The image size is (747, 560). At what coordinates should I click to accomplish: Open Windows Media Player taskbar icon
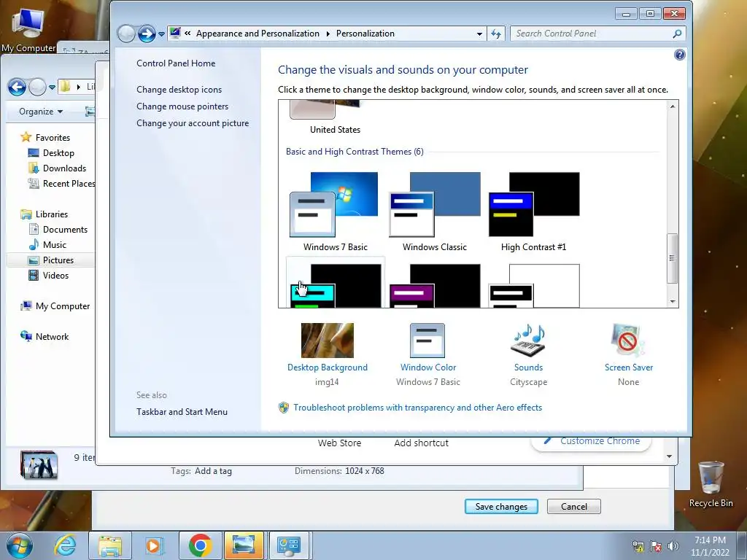[154, 545]
